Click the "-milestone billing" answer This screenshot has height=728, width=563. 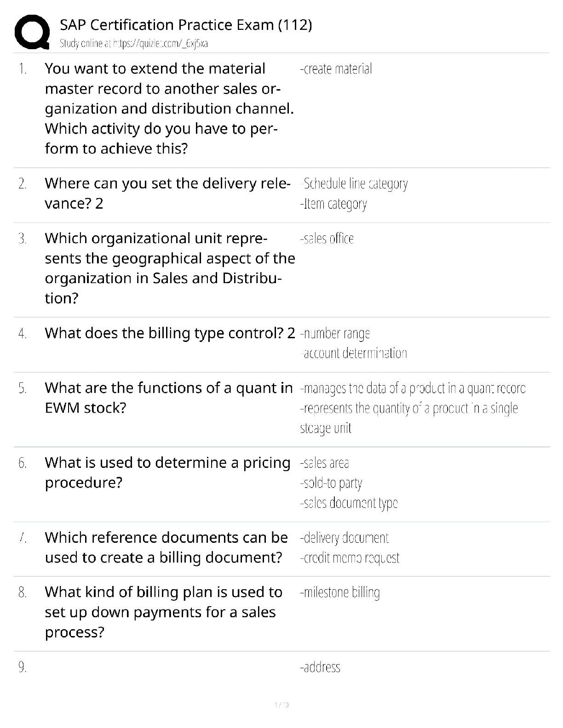point(340,592)
